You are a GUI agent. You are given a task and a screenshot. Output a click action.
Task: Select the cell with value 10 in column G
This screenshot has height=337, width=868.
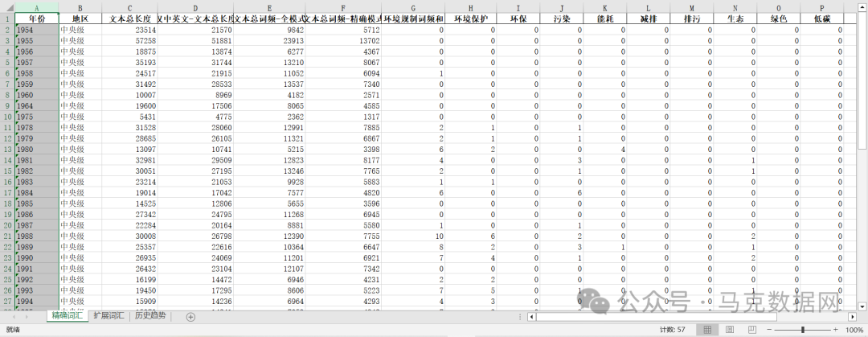(x=414, y=236)
